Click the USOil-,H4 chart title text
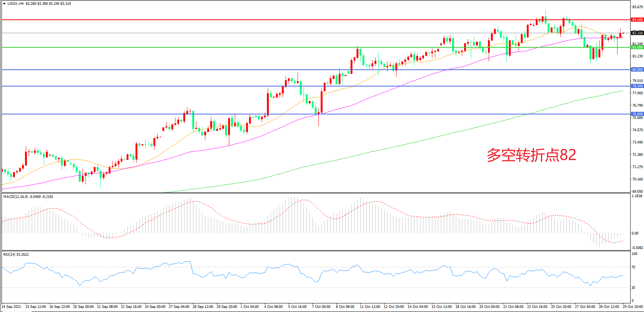Image resolution: width=644 pixels, height=312 pixels. tap(16, 4)
